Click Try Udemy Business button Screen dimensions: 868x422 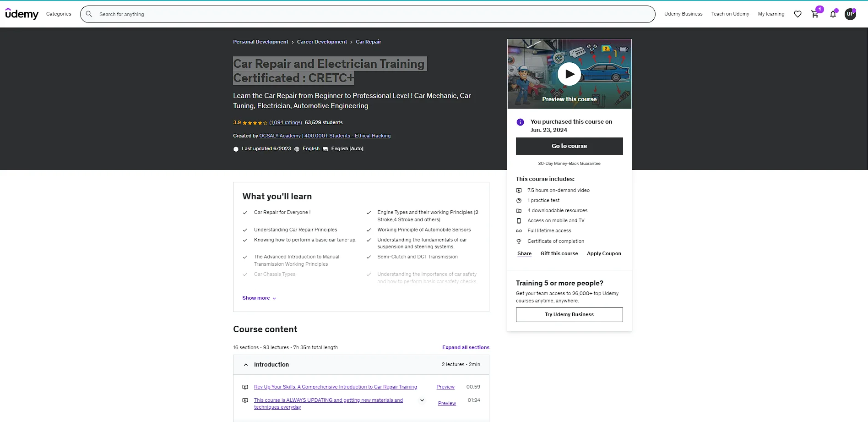[569, 315]
